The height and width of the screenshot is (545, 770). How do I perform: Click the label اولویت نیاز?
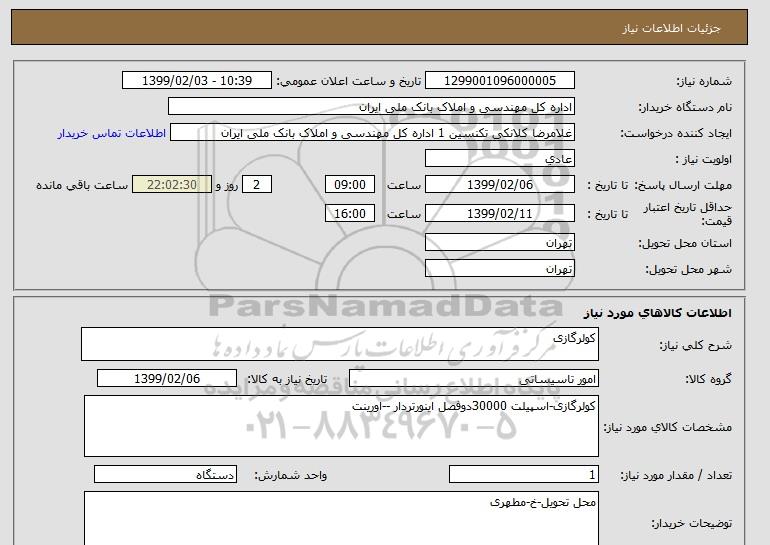pyautogui.click(x=703, y=159)
